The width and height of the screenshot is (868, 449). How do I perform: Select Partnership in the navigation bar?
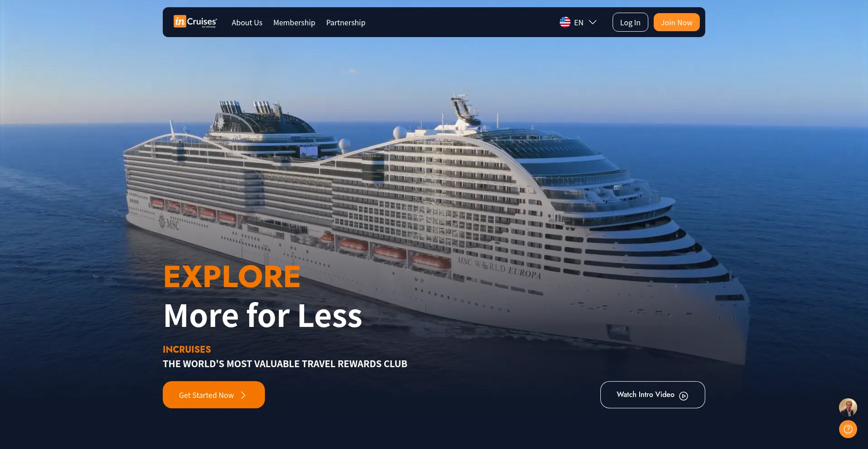(346, 23)
